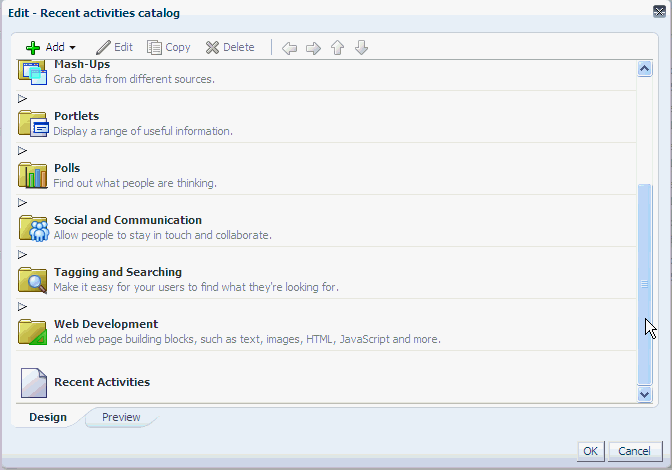
Task: Expand the Tagging and Searching triangle
Action: coord(22,255)
